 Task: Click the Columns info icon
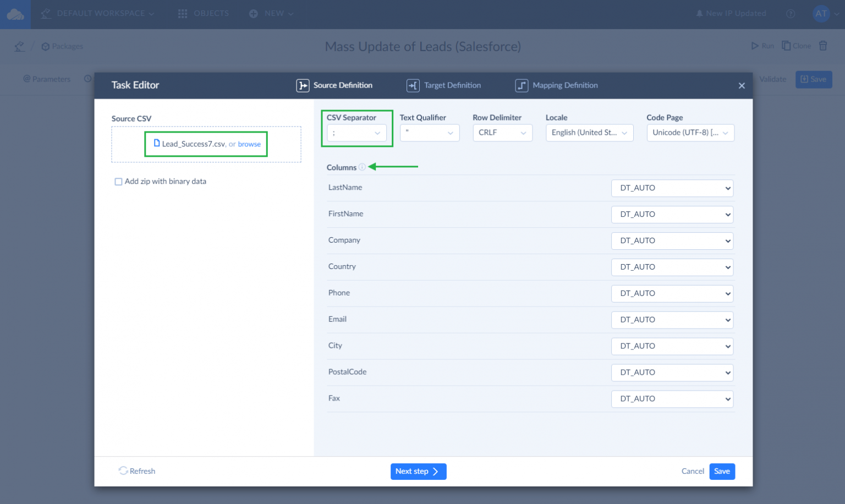click(362, 167)
